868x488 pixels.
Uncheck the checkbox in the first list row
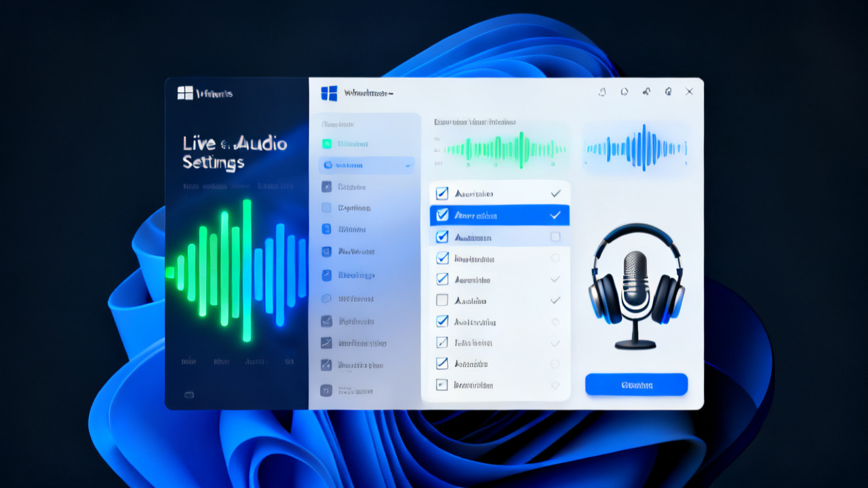pos(442,194)
